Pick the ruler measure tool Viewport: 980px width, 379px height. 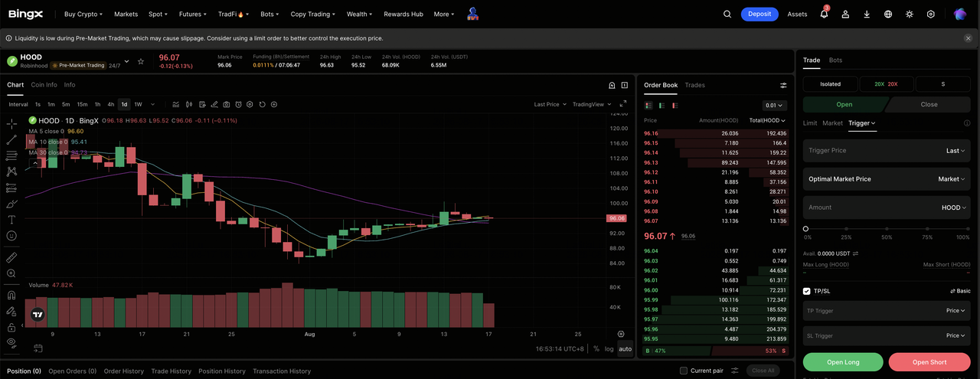(x=11, y=257)
